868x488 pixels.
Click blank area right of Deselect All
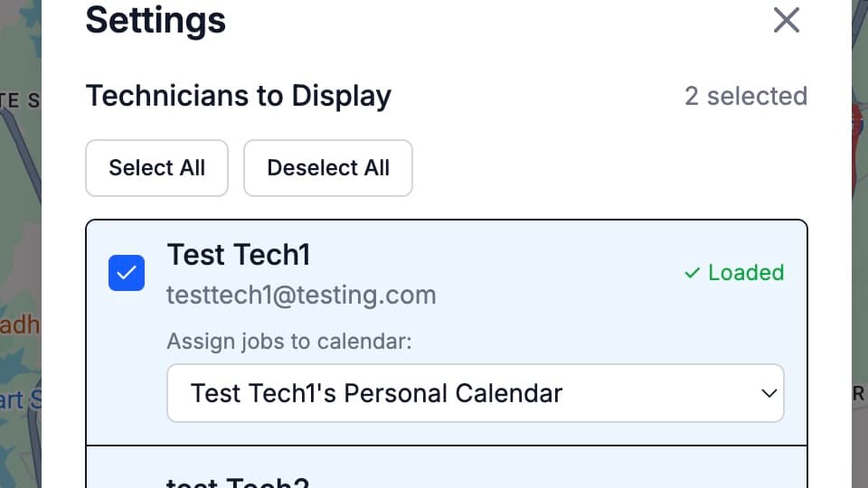pyautogui.click(x=606, y=168)
